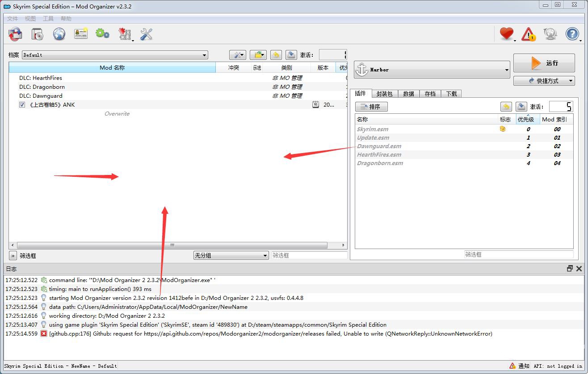The image size is (588, 374).
Task: Select HearthFires.esm plugin
Action: point(464,154)
